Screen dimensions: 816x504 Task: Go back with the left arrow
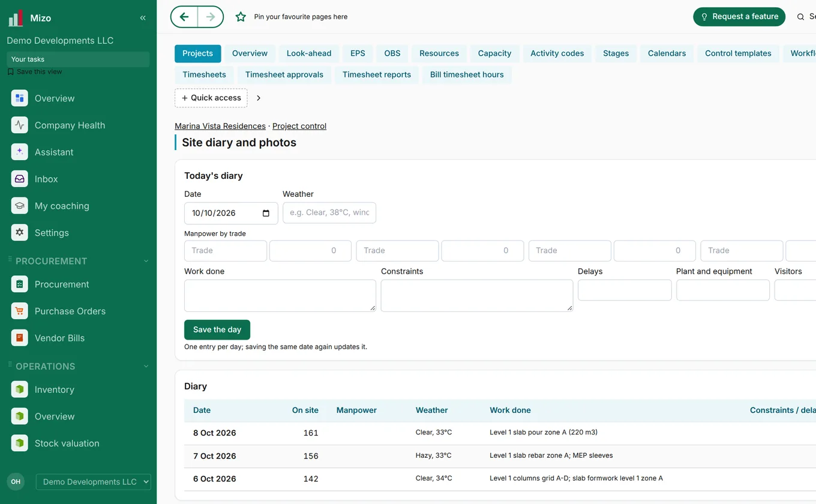point(184,17)
